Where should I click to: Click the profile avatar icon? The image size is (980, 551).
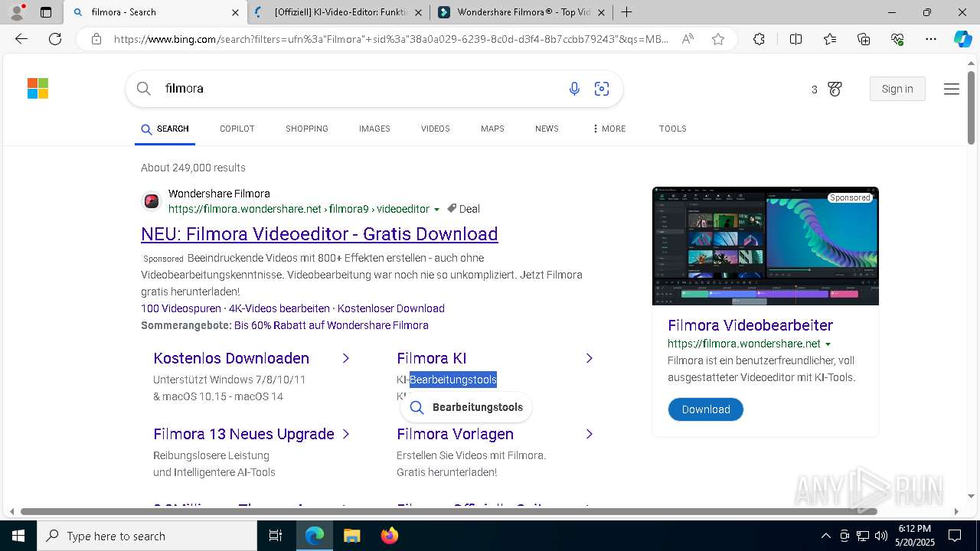click(x=17, y=12)
